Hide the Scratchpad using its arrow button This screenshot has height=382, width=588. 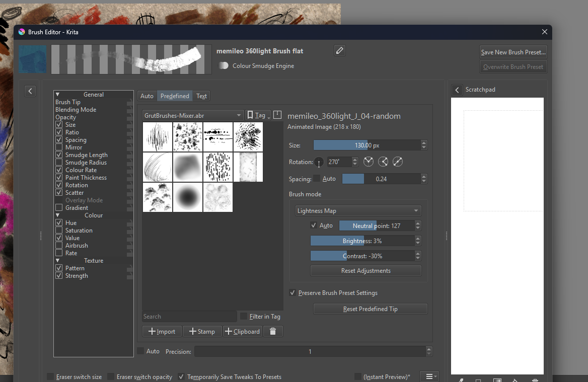[457, 90]
